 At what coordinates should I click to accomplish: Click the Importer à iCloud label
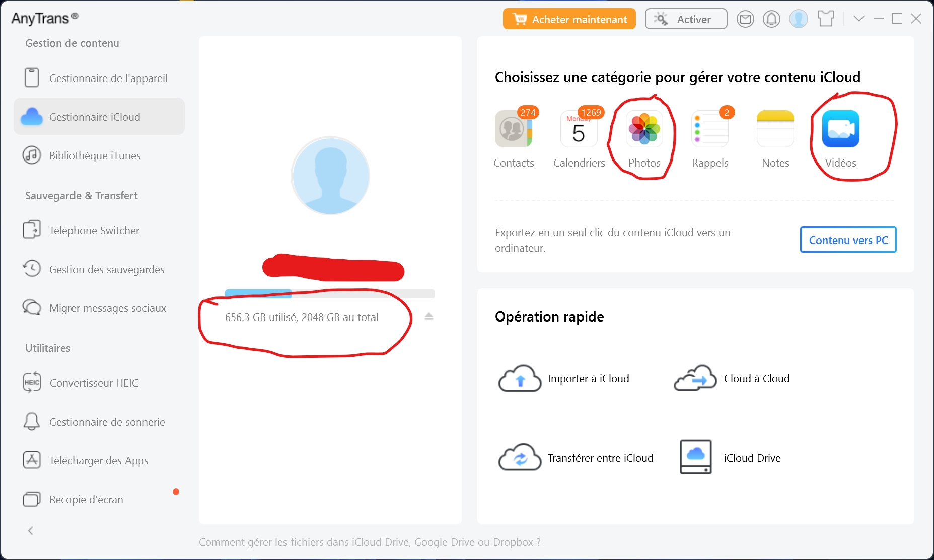pos(589,378)
